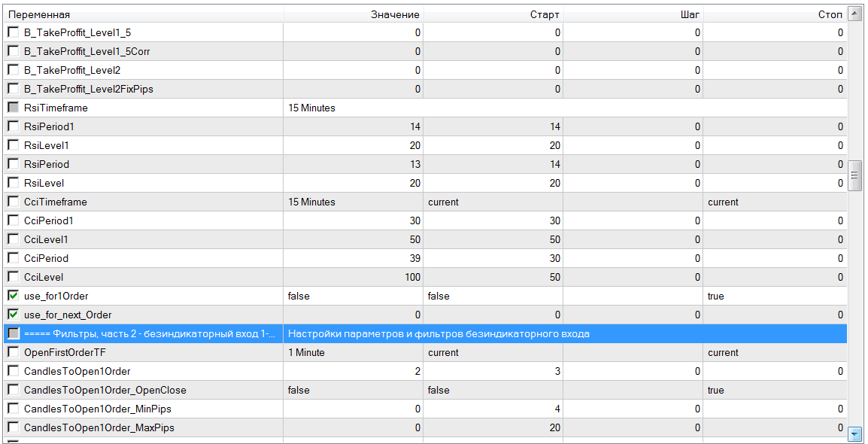Open OpenFirstOrderTF value 1 Minute
Viewport: 868px width, 444px height.
click(306, 353)
